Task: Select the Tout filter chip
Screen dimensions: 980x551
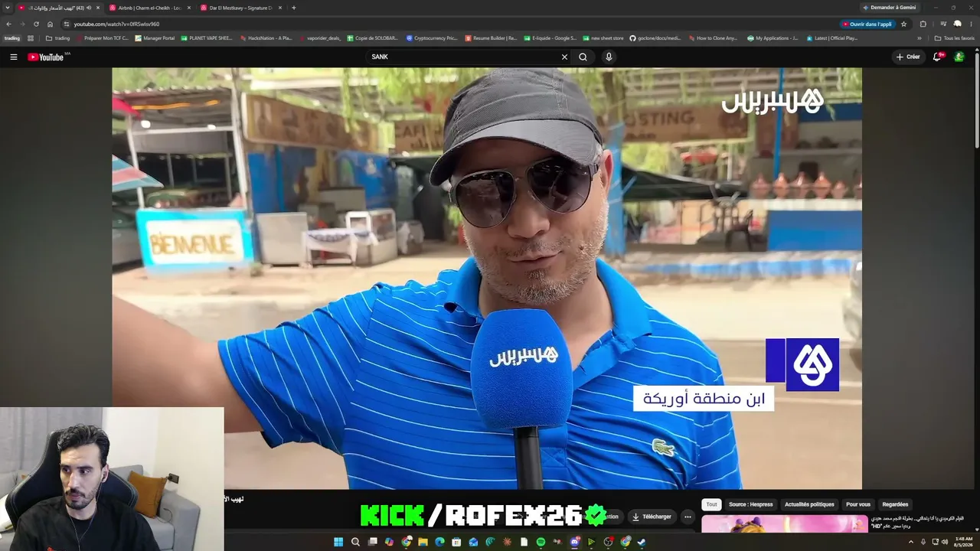Action: point(711,504)
